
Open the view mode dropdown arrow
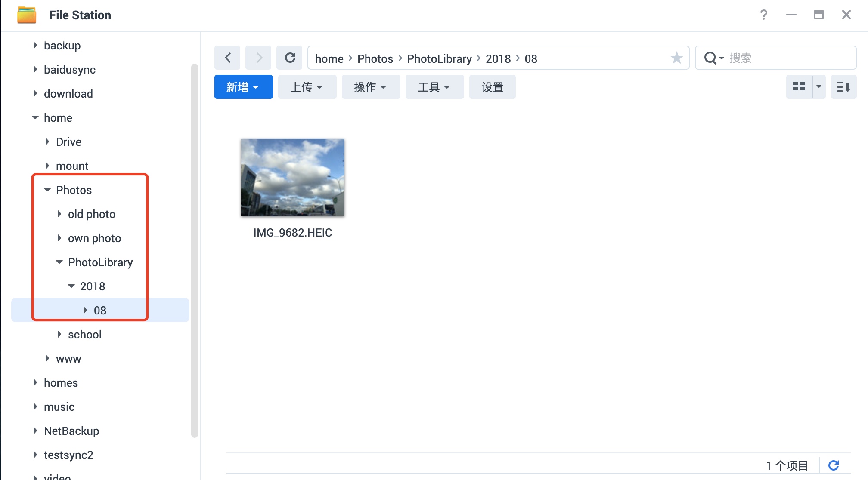point(819,87)
